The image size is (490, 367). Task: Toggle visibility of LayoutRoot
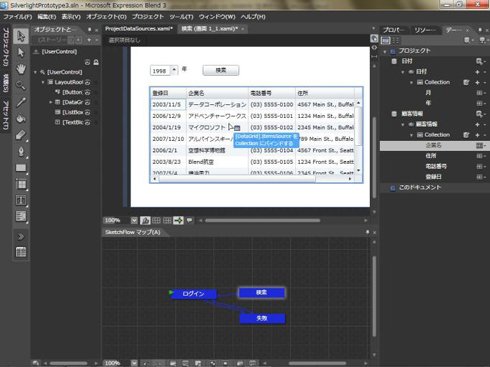88,82
